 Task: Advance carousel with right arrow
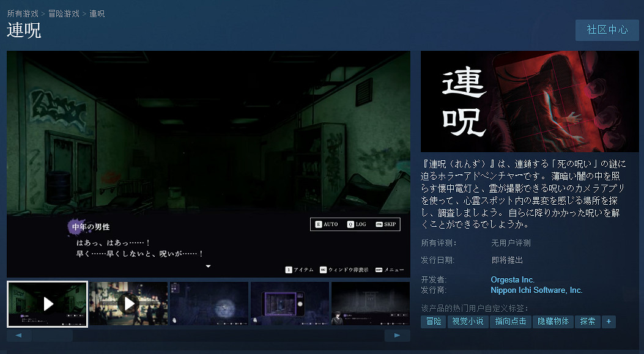click(x=398, y=335)
